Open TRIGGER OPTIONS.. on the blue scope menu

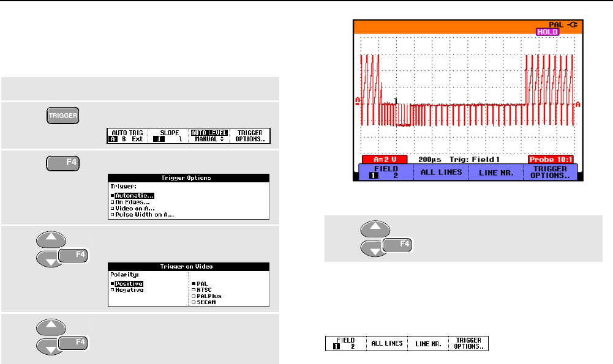(550, 173)
